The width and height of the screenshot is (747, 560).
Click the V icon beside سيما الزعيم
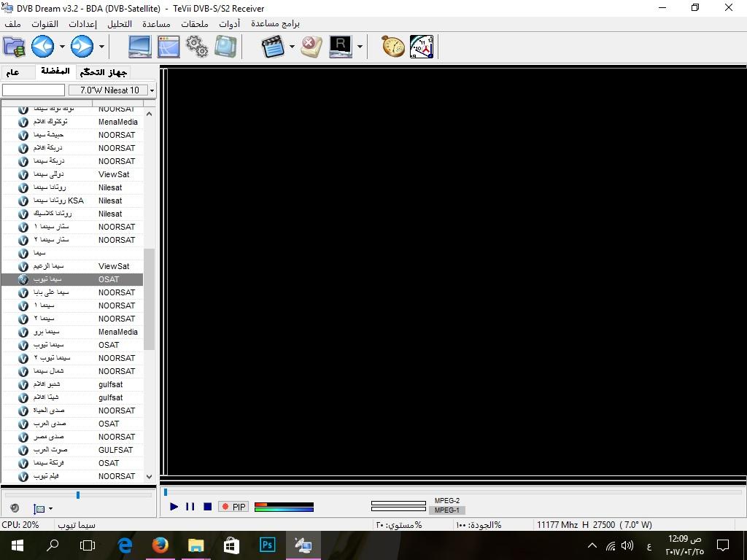23,266
